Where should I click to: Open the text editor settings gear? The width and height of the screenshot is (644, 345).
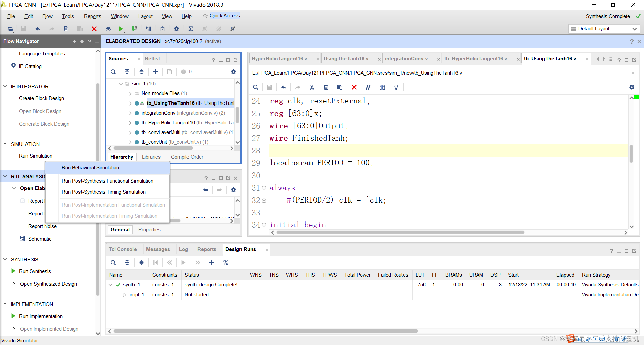[x=632, y=87]
